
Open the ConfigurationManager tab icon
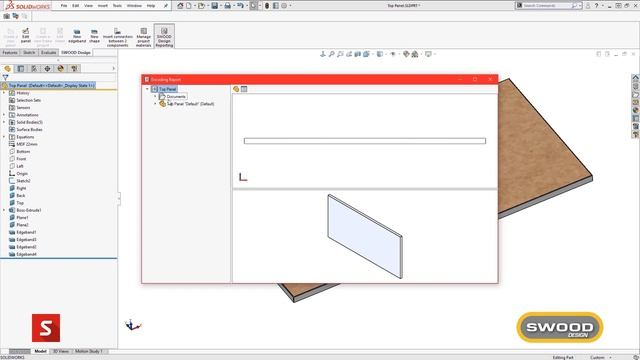coord(34,69)
